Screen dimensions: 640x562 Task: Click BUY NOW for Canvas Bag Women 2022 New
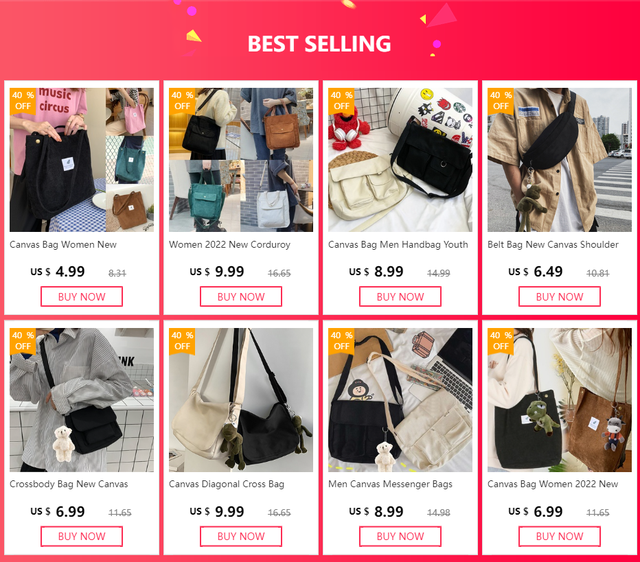pyautogui.click(x=560, y=536)
